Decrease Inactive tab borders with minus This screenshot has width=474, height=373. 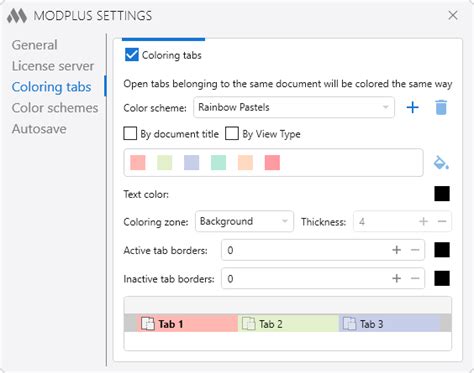point(415,278)
